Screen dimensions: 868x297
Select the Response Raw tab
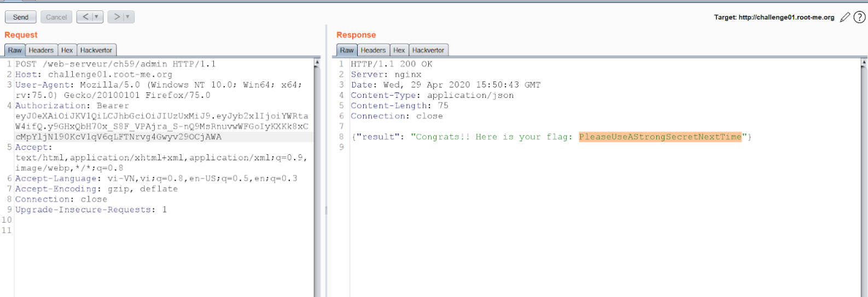click(347, 50)
